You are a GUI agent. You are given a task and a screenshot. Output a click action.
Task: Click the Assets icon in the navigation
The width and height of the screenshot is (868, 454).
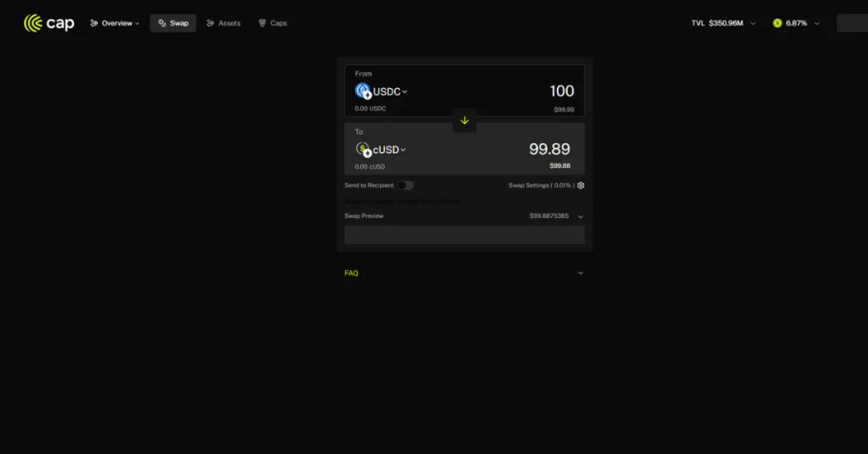point(210,23)
